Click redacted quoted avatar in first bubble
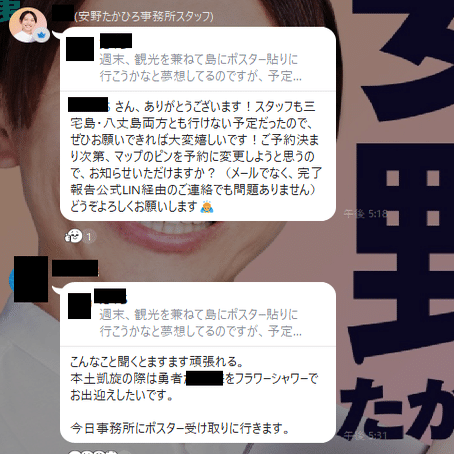 (80, 49)
